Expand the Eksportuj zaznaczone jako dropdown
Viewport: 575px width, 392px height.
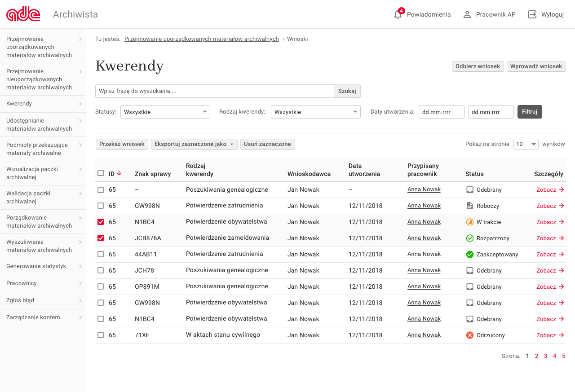[194, 144]
